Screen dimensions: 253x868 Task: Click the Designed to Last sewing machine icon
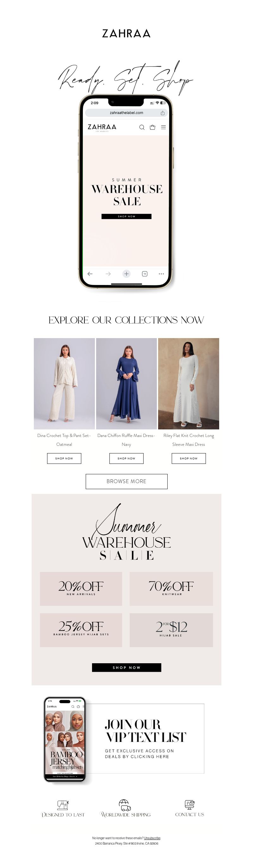tap(63, 805)
